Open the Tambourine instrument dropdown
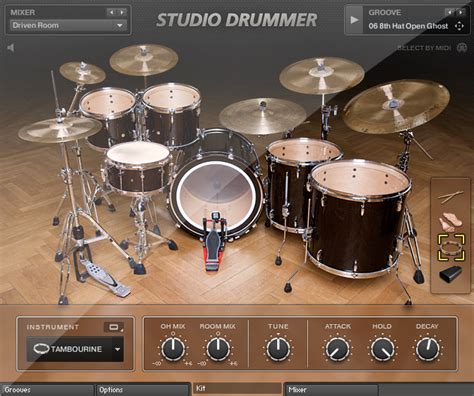Image resolution: width=474 pixels, height=396 pixels. (75, 349)
